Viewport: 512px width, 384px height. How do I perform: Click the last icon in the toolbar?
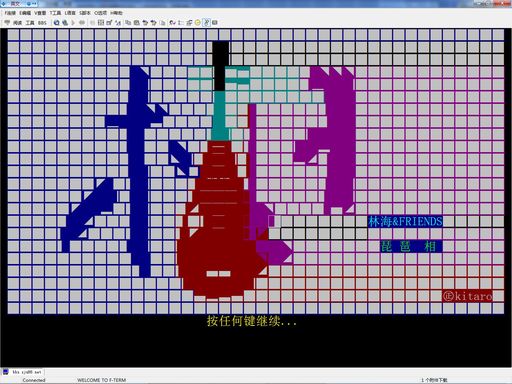point(215,23)
